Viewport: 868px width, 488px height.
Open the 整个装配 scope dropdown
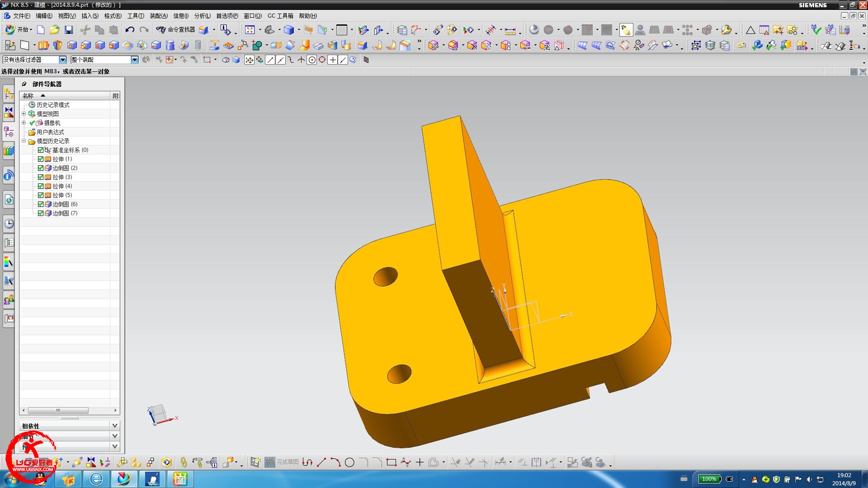134,60
